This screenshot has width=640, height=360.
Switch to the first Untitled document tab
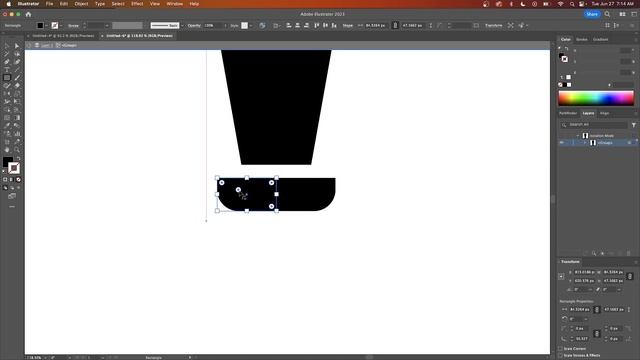(63, 36)
